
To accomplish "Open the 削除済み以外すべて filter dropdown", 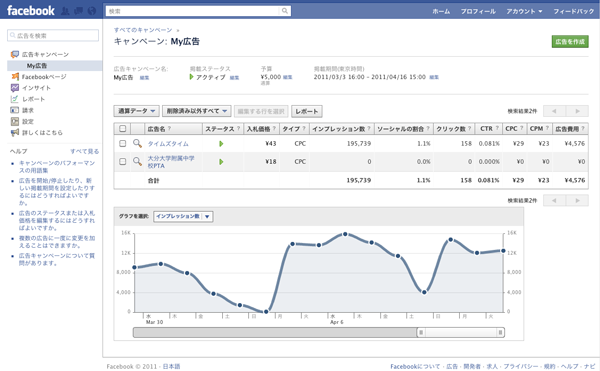I will click(197, 111).
